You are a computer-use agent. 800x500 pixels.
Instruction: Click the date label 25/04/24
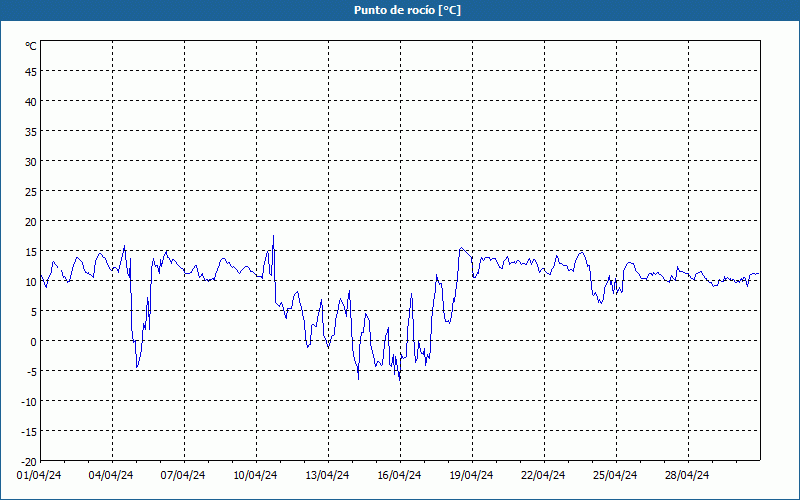tap(615, 475)
